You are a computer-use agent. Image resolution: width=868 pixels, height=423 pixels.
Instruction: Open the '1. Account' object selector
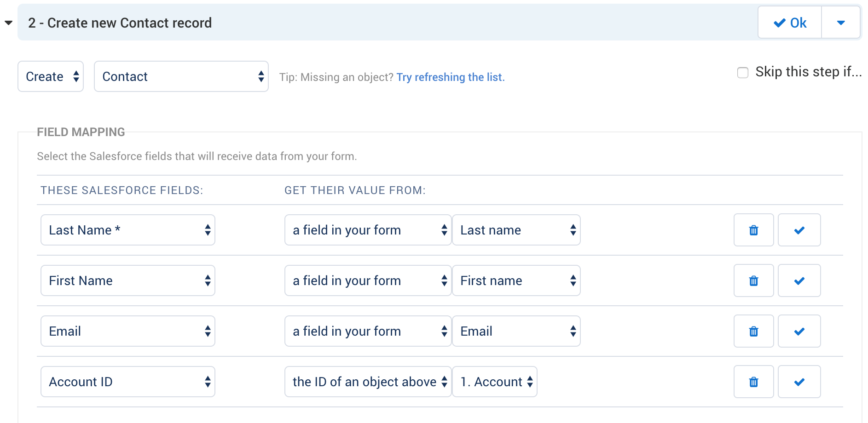pos(495,382)
